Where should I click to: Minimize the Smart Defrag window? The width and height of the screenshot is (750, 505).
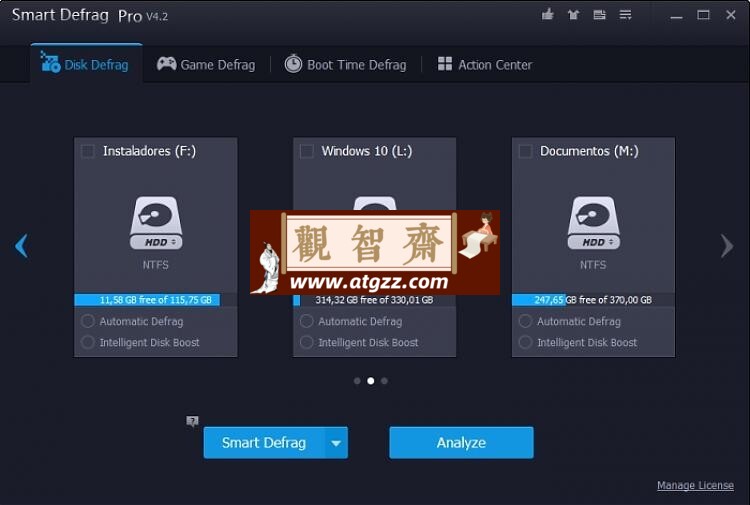point(676,16)
